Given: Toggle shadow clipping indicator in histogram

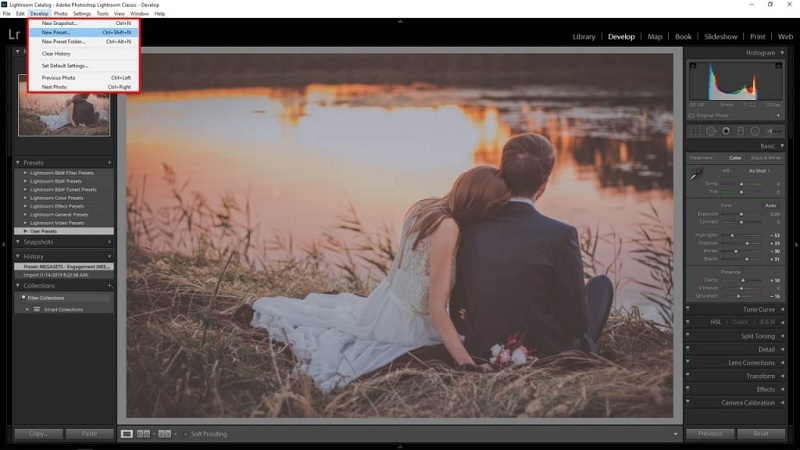Looking at the screenshot, I should (x=693, y=65).
